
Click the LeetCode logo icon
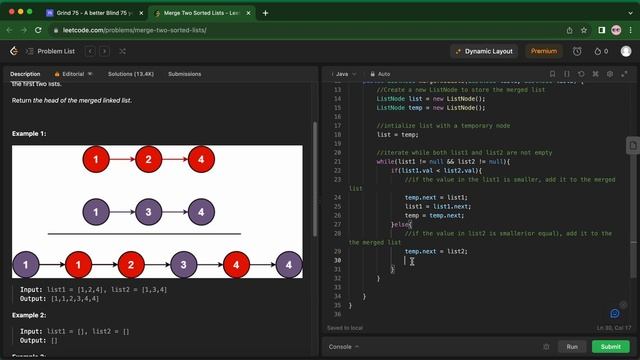(x=14, y=51)
